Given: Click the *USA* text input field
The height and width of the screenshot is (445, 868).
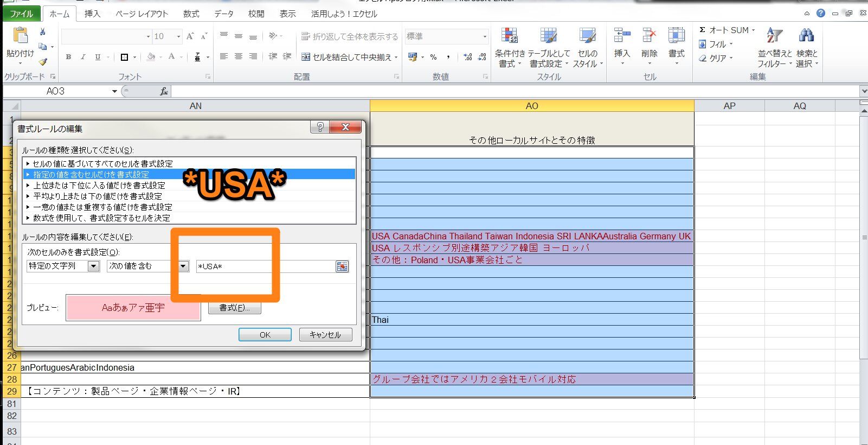Looking at the screenshot, I should coord(266,266).
